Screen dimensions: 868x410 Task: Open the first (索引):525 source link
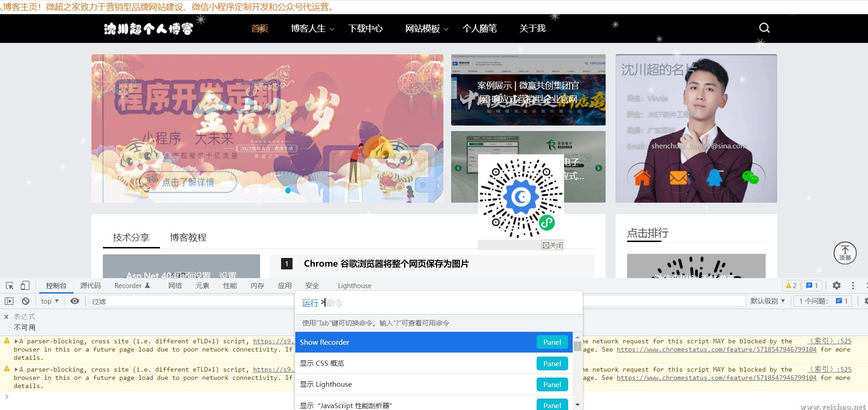(829, 341)
